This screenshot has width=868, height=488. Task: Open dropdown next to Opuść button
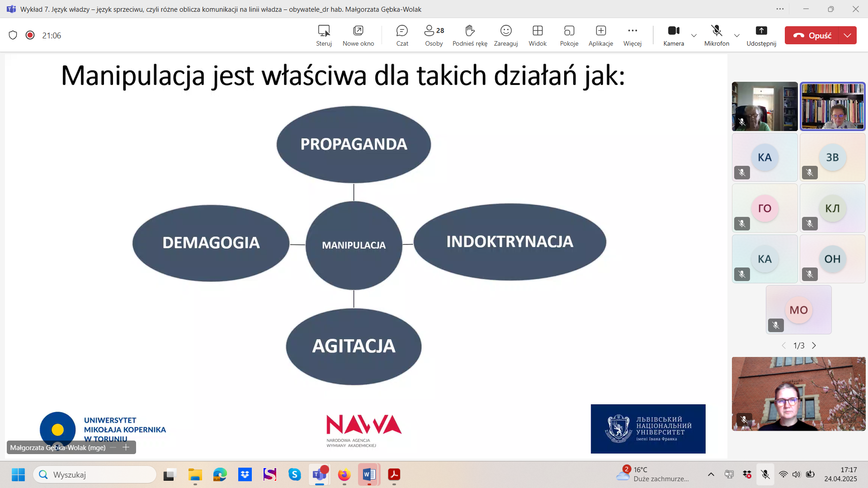point(848,35)
